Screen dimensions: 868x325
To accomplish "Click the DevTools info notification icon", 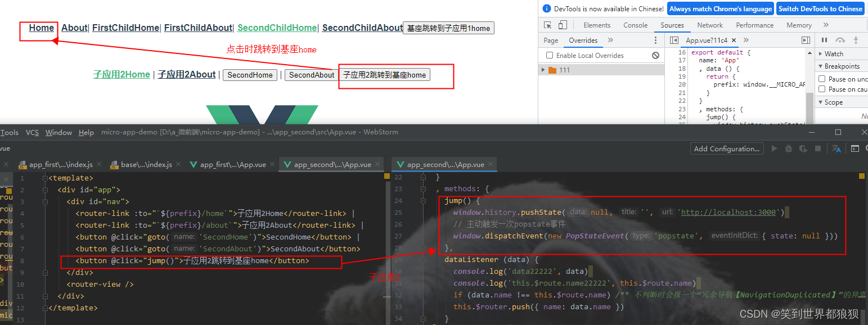I will (x=546, y=8).
